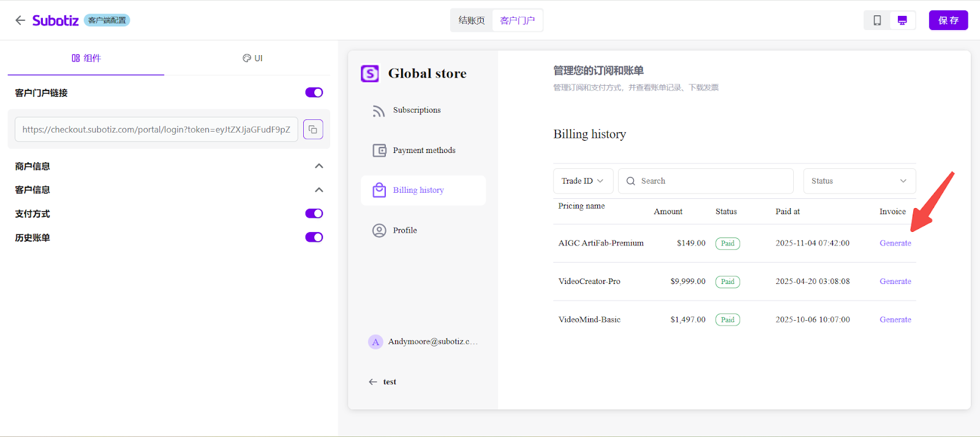Click the Subscriptions feed icon
The image size is (980, 437).
click(379, 111)
